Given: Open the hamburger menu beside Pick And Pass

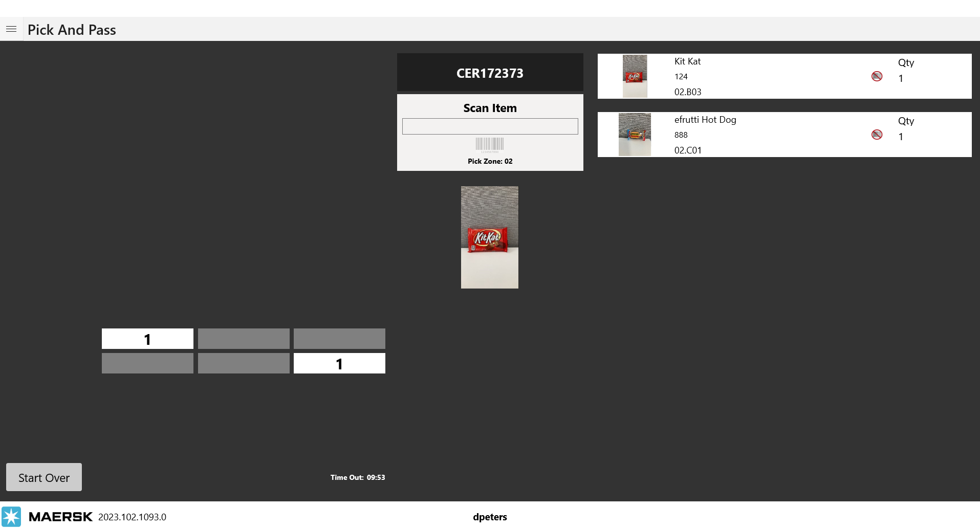Looking at the screenshot, I should coord(11,29).
